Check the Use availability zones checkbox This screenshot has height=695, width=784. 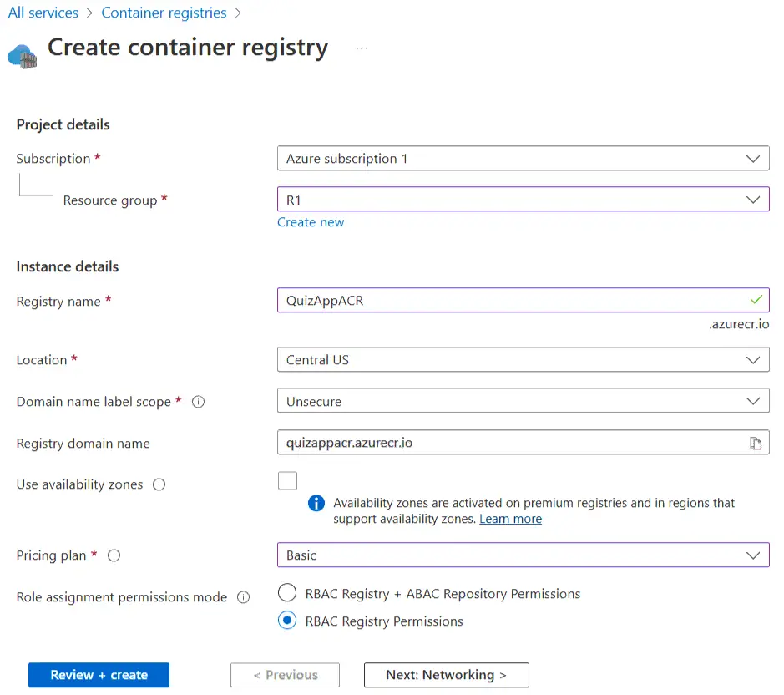point(287,480)
